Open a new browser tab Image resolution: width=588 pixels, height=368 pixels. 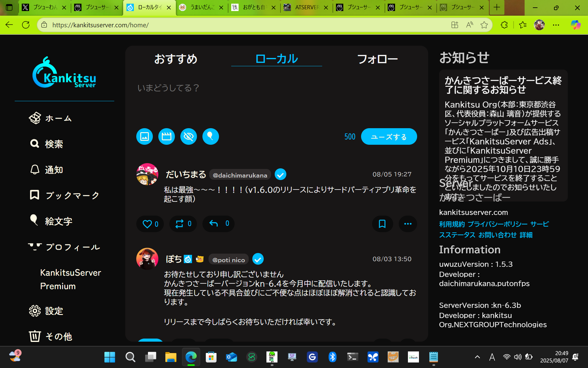pos(497,8)
